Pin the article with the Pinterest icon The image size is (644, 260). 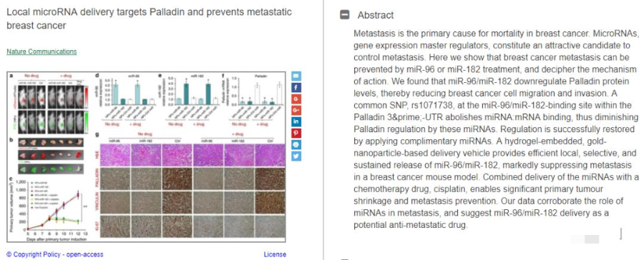(296, 134)
